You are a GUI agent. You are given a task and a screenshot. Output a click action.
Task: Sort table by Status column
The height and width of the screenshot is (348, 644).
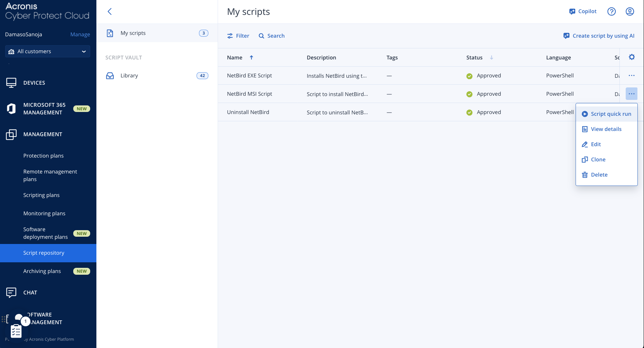(x=474, y=58)
